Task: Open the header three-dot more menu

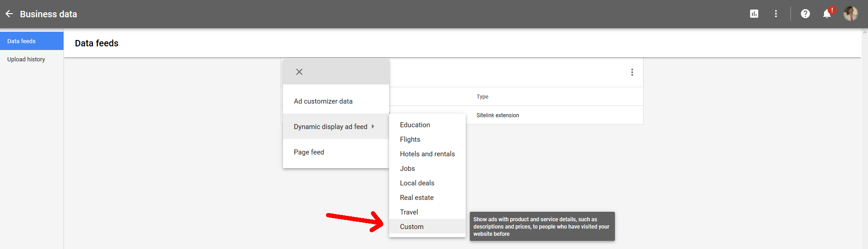Action: pos(776,14)
